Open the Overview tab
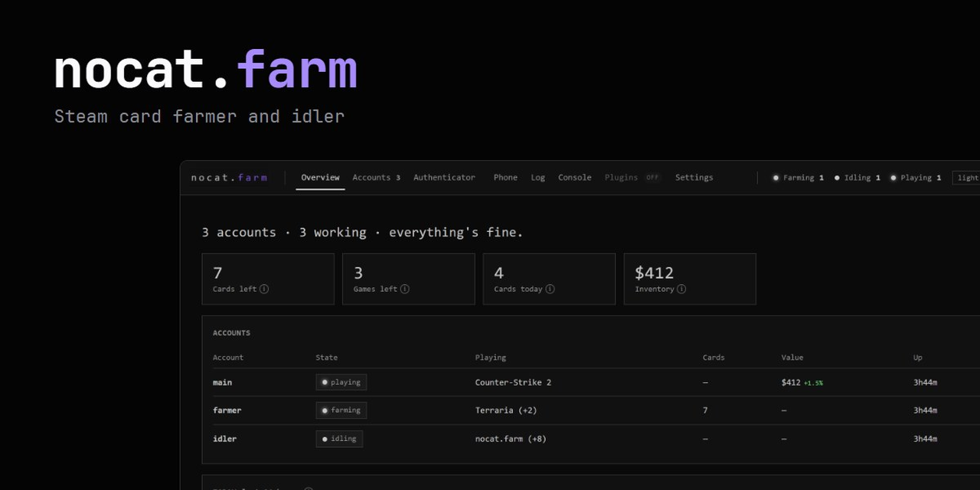The width and height of the screenshot is (980, 490). coord(320,178)
